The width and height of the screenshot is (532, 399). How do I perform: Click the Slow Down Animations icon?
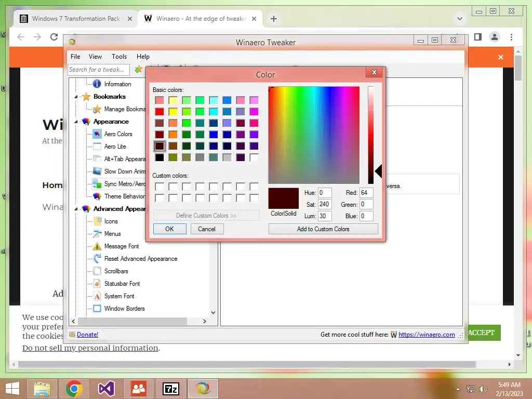click(97, 171)
